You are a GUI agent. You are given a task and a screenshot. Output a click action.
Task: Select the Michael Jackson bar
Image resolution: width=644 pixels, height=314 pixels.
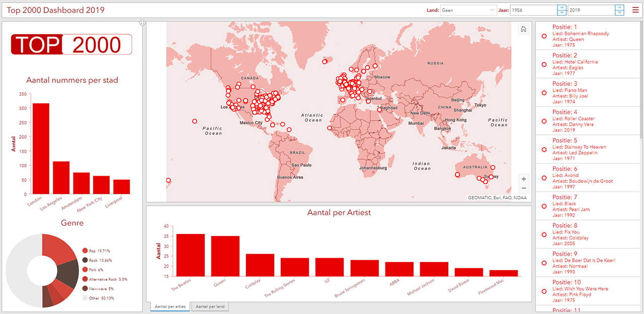coord(434,269)
